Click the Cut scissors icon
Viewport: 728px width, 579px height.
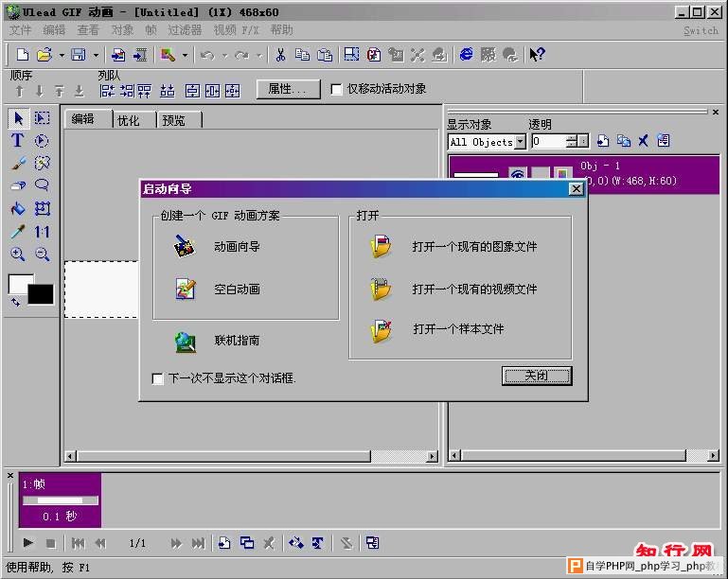(280, 55)
